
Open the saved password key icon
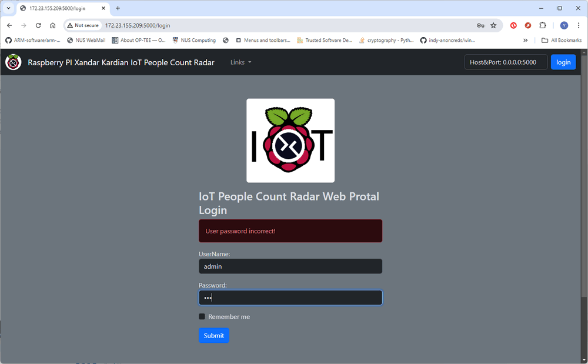[480, 25]
